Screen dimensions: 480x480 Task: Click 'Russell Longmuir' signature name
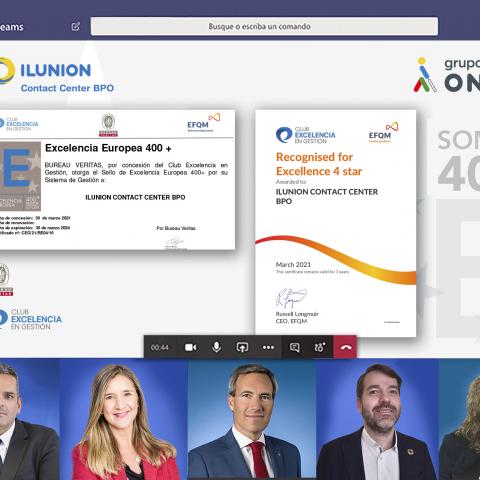297,314
